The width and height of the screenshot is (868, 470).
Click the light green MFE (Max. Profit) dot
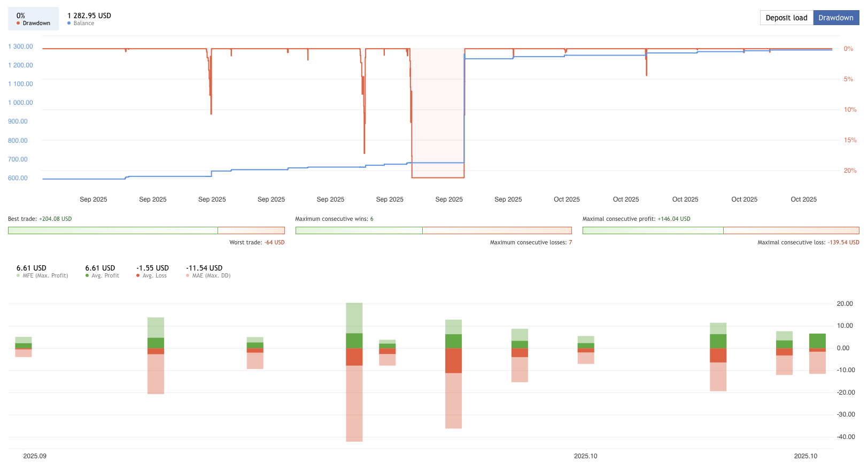18,276
